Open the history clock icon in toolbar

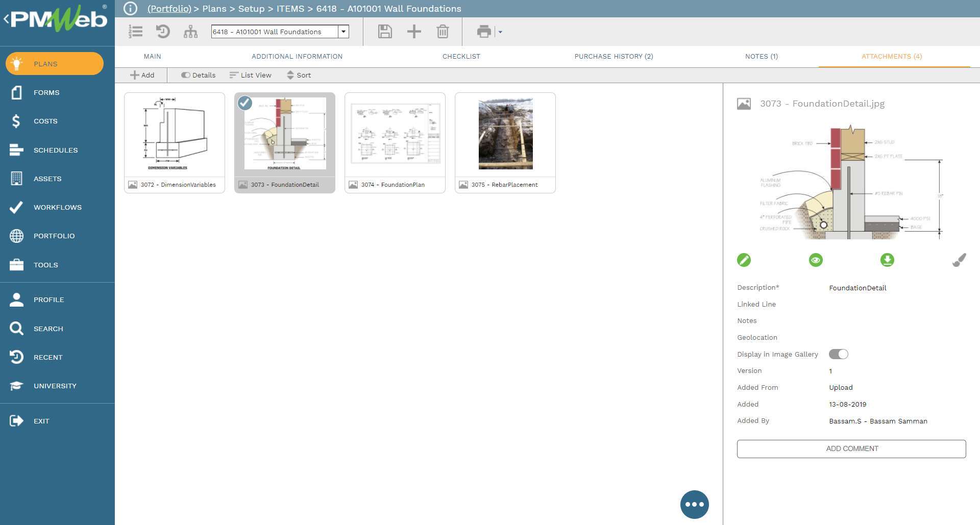(x=163, y=32)
